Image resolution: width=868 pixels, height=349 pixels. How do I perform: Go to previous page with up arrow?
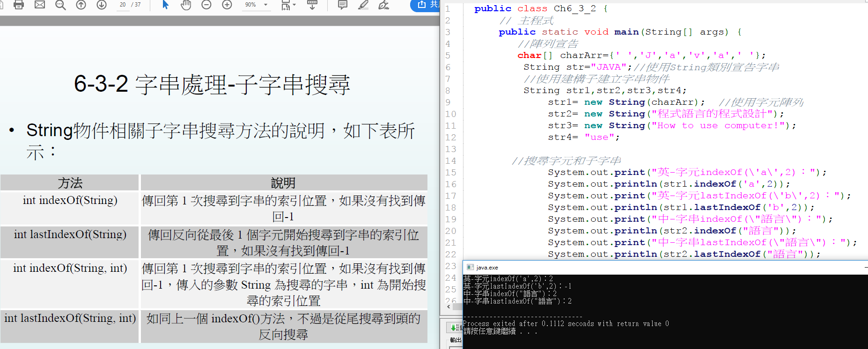[x=81, y=5]
